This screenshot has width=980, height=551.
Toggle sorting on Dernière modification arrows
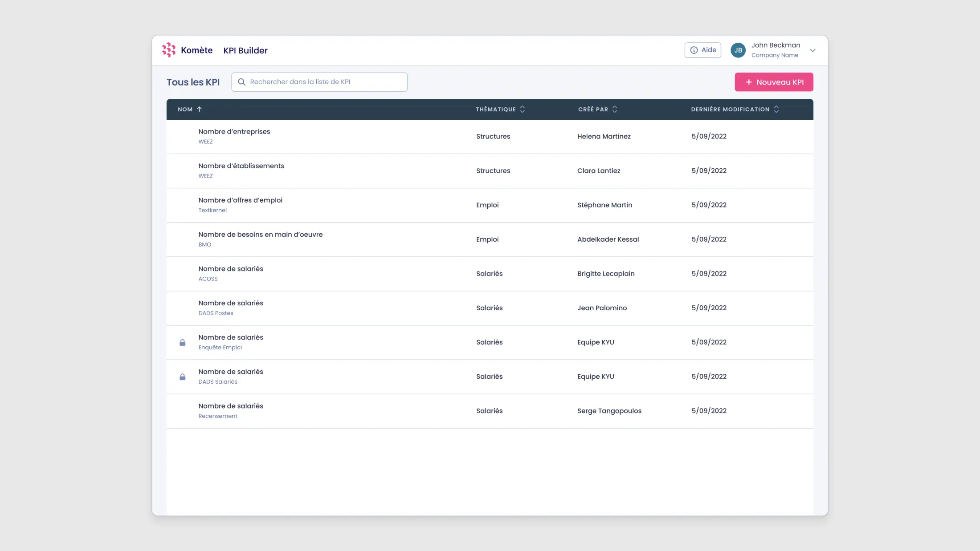click(776, 109)
